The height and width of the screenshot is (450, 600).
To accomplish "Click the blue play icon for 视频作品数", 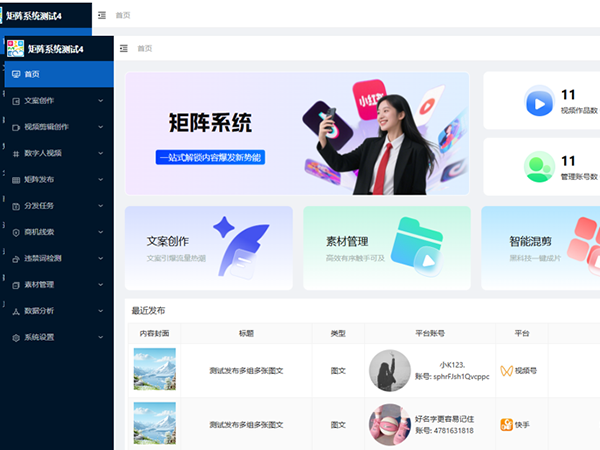I will point(540,103).
